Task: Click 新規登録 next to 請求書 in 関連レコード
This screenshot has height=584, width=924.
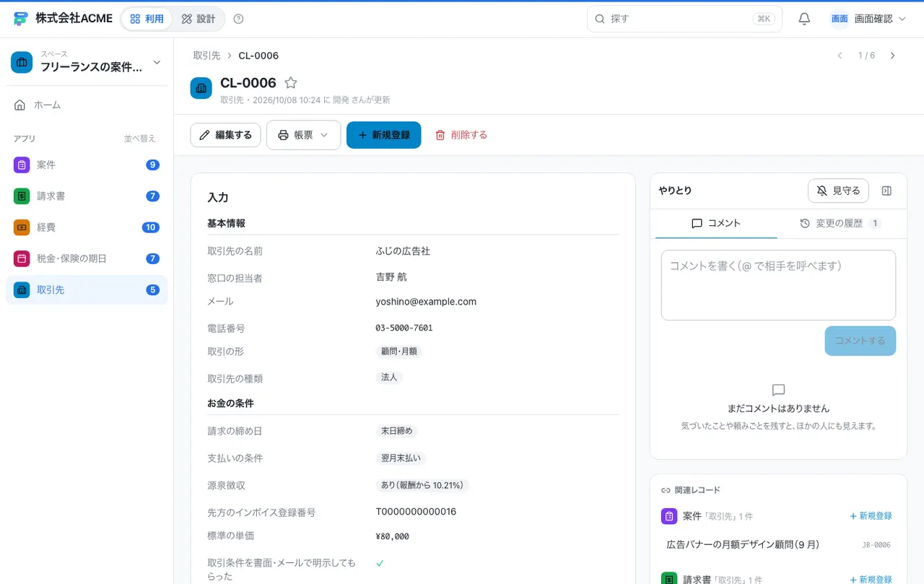Action: pyautogui.click(x=871, y=580)
